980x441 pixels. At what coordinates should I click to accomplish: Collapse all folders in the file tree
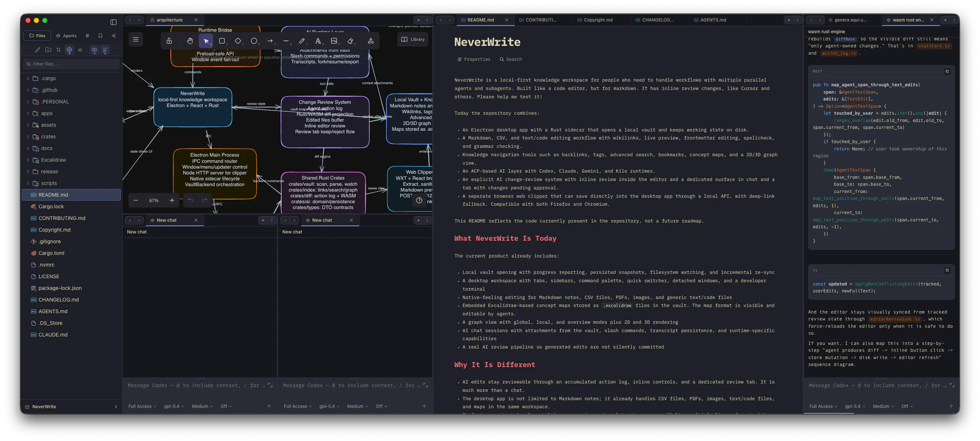tap(80, 50)
